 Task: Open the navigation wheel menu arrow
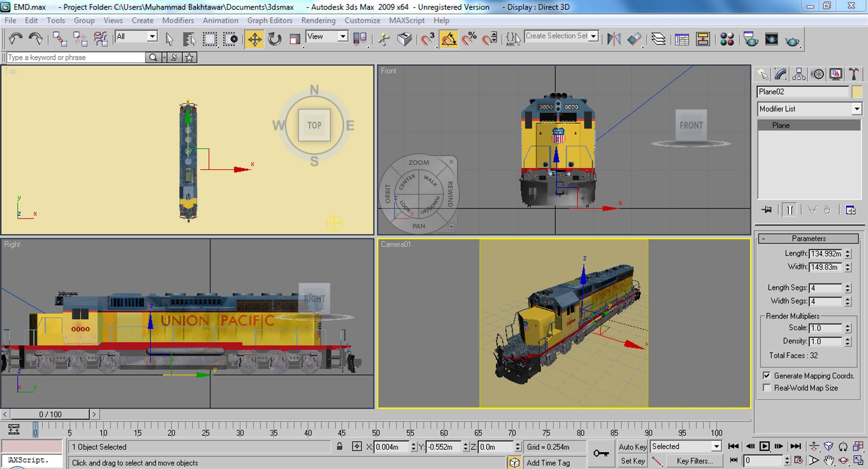pyautogui.click(x=451, y=227)
